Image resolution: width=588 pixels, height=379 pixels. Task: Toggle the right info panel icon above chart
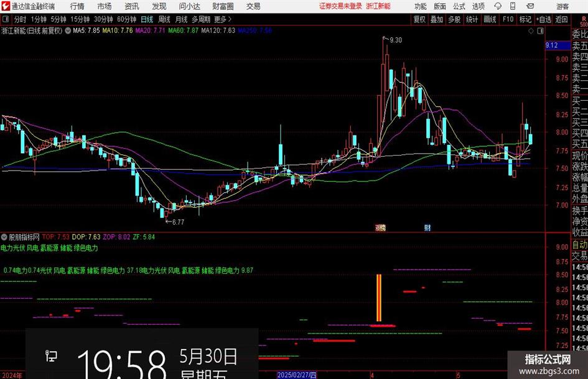(540, 31)
